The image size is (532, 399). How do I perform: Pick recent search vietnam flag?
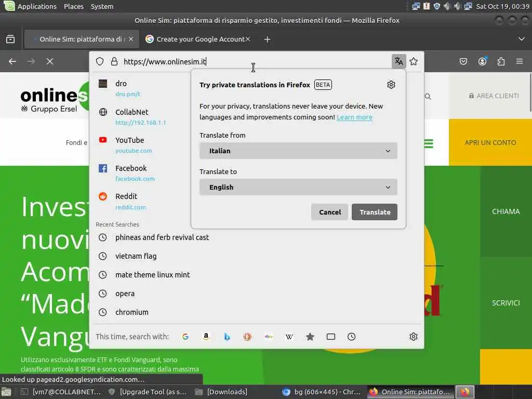click(136, 256)
